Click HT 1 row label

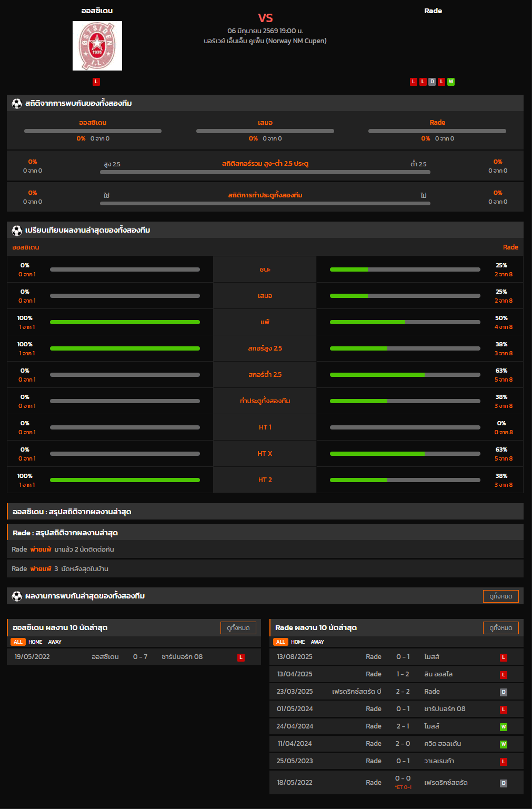(x=265, y=427)
